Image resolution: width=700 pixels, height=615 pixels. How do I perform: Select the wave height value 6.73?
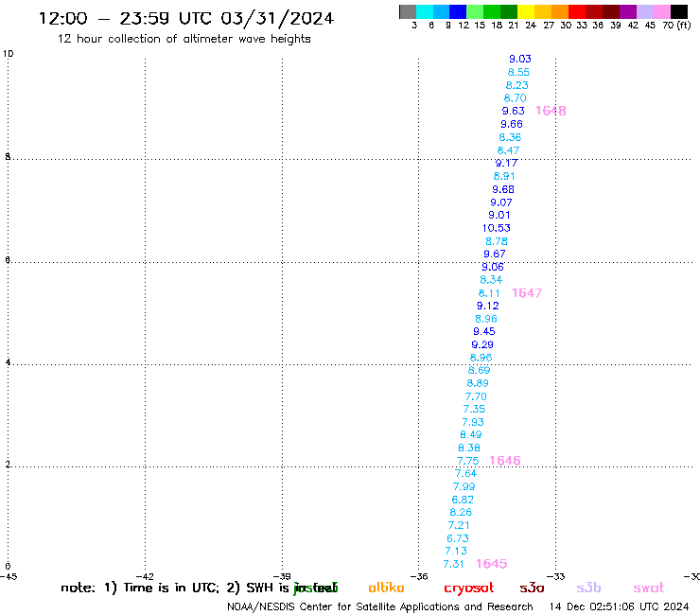[x=458, y=538]
